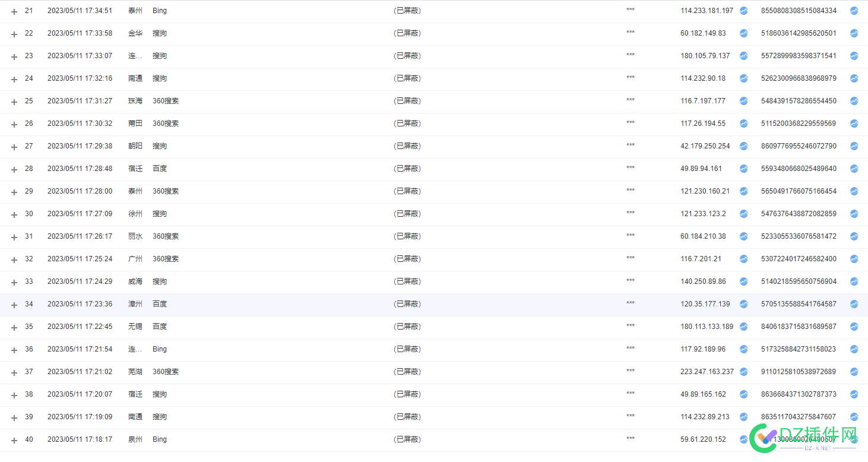Select the trend icon beside ID 5307224017246582400
The image size is (868, 462).
tap(854, 259)
